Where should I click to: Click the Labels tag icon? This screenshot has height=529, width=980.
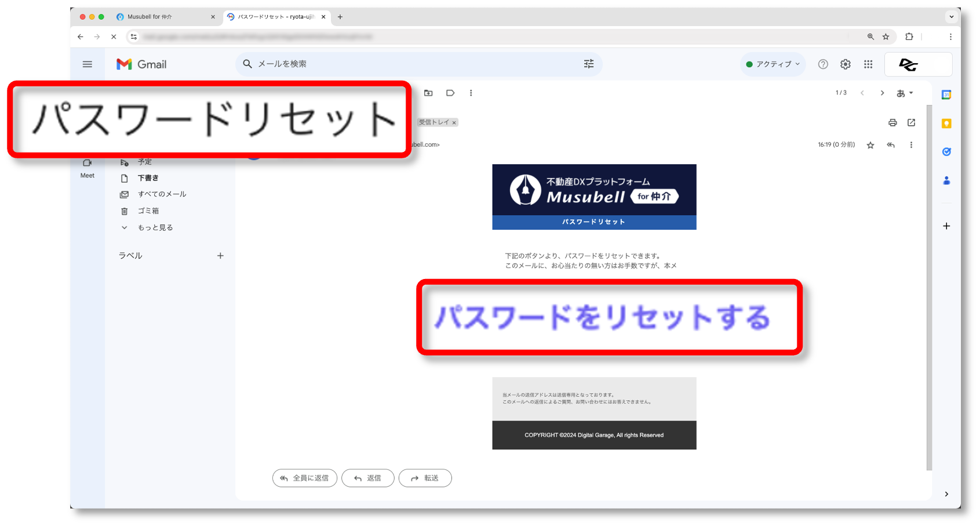point(450,93)
